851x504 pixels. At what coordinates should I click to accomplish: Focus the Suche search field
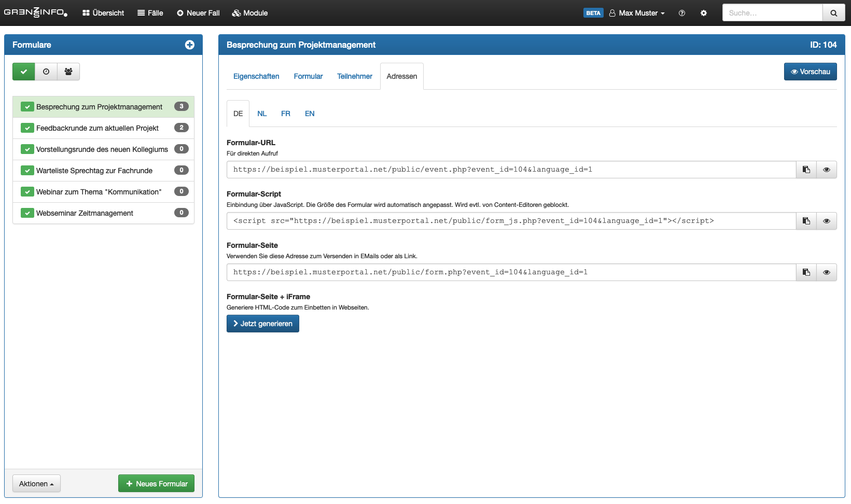click(772, 13)
